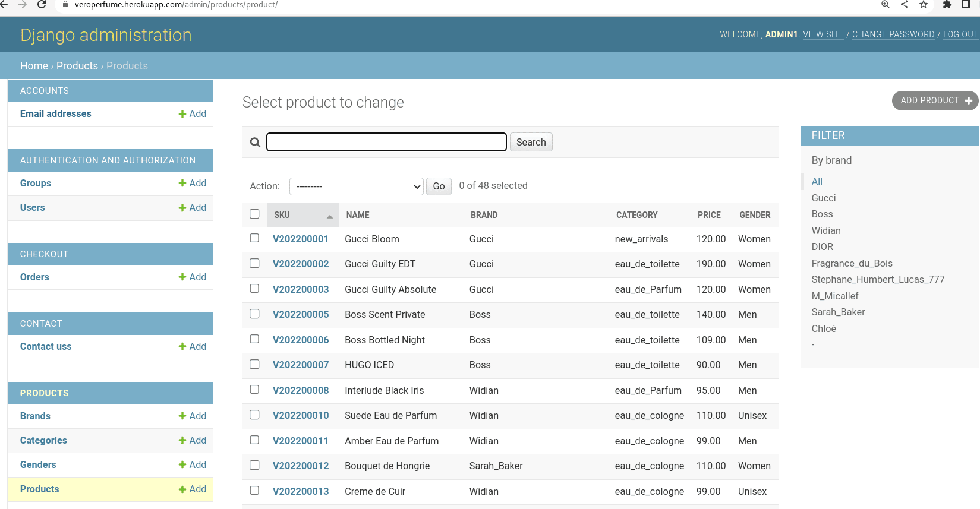Click the Search button

[531, 142]
